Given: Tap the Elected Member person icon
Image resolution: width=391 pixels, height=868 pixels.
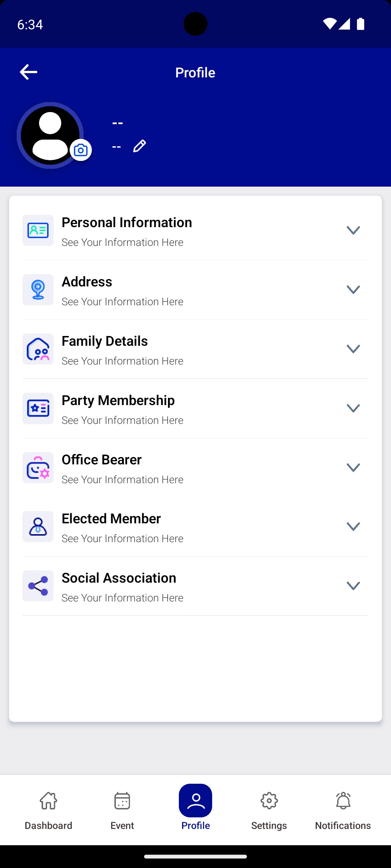Looking at the screenshot, I should tap(38, 527).
